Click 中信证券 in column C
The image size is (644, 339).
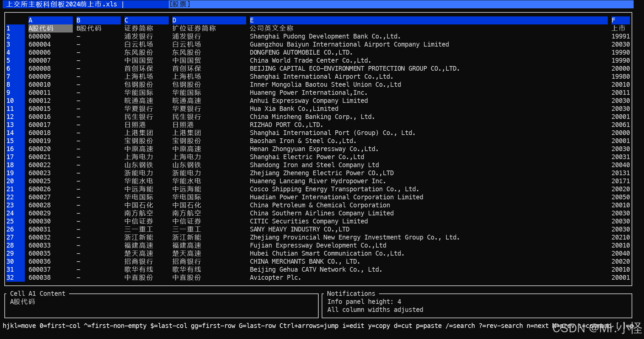pyautogui.click(x=139, y=221)
